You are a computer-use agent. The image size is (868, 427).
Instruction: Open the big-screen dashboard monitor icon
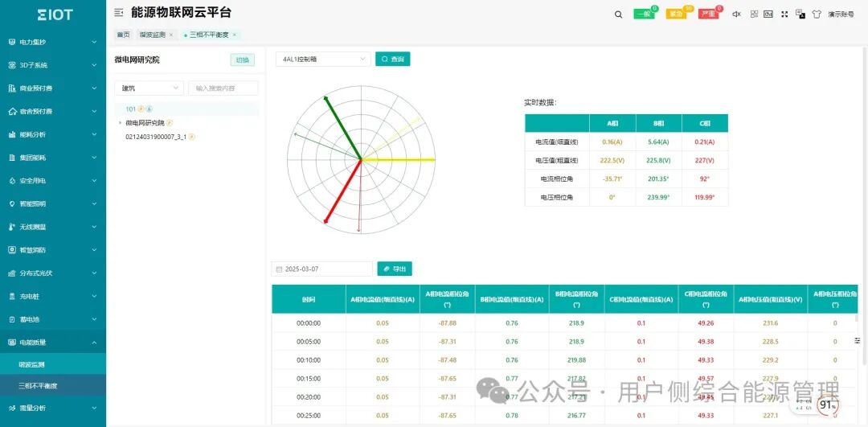click(768, 14)
